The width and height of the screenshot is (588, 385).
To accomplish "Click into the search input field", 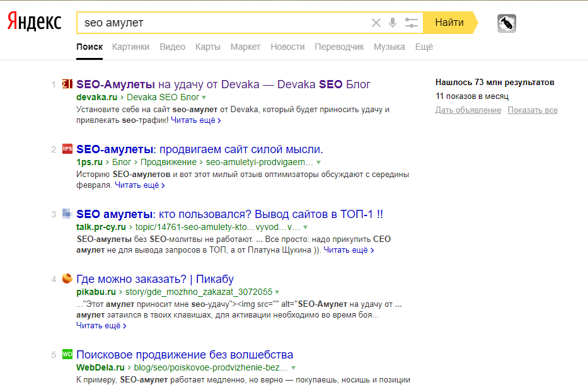I will click(221, 23).
